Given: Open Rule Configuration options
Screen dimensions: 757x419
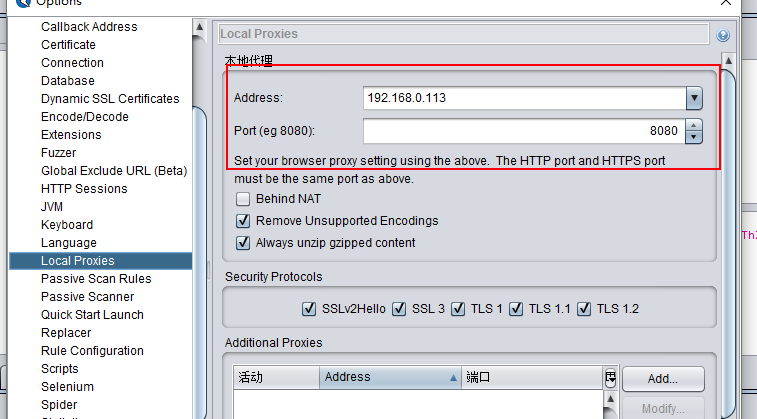Looking at the screenshot, I should 92,351.
